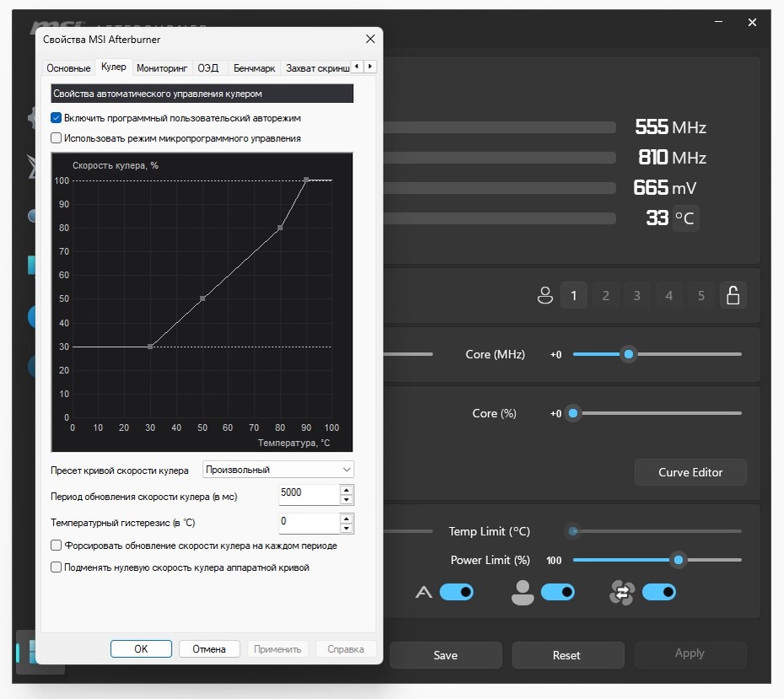Click the user profile icon beside profile numbers
The height and width of the screenshot is (699, 784).
coord(545,295)
